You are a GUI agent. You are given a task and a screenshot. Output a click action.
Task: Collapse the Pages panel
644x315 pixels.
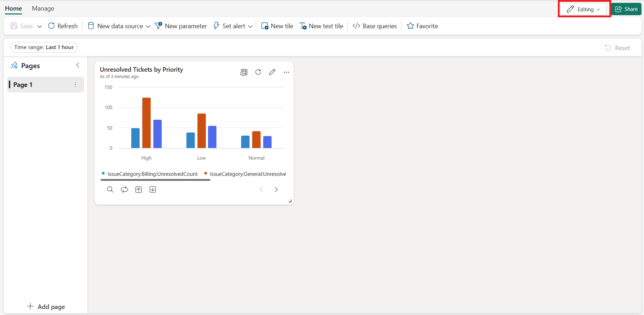coord(78,65)
